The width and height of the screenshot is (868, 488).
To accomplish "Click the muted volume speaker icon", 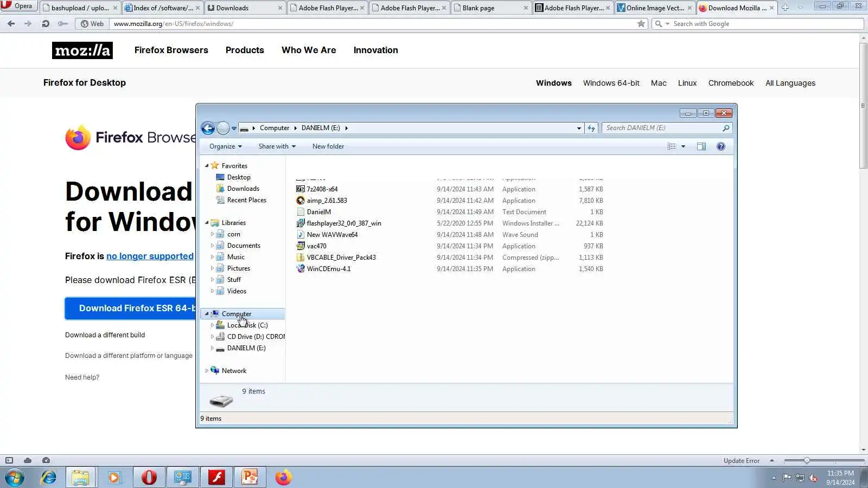I will point(813,478).
